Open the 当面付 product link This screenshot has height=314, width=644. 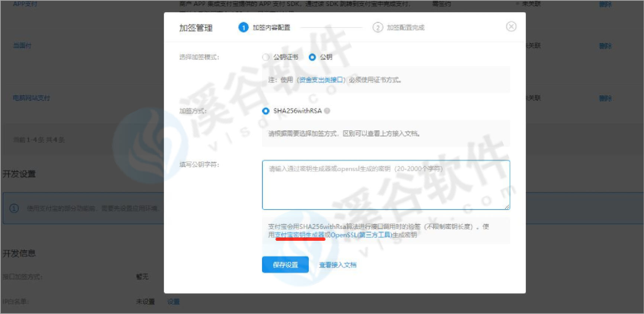pos(22,46)
